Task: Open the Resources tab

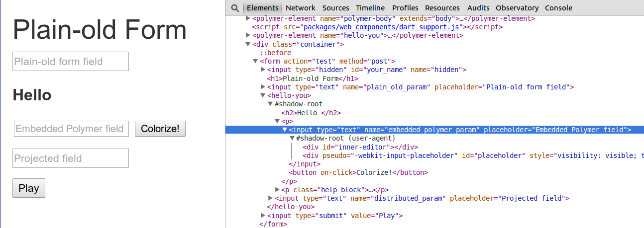Action: 442,8
